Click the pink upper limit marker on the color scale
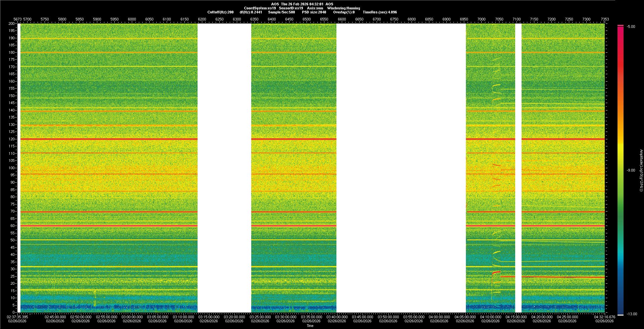The image size is (644, 329). pos(620,26)
